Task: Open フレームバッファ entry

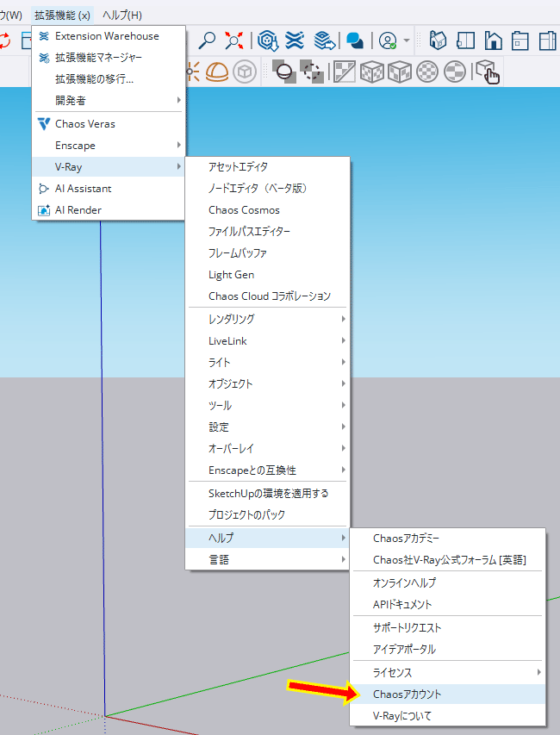Action: tap(268, 253)
